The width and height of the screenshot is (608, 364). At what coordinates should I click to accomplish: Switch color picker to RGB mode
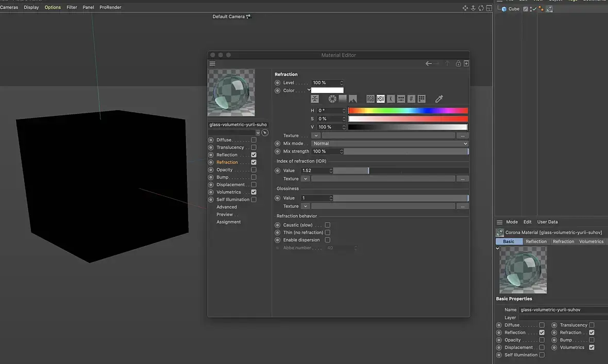tap(370, 99)
